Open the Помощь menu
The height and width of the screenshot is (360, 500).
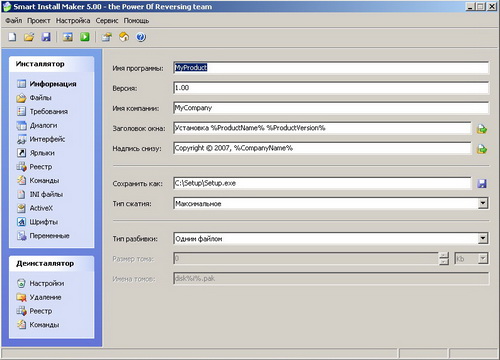click(x=136, y=21)
